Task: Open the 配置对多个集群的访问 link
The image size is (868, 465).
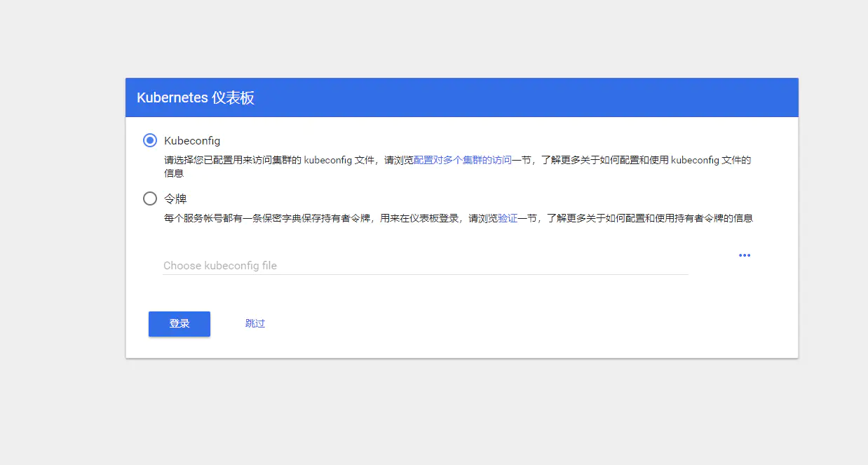Action: pyautogui.click(x=463, y=160)
